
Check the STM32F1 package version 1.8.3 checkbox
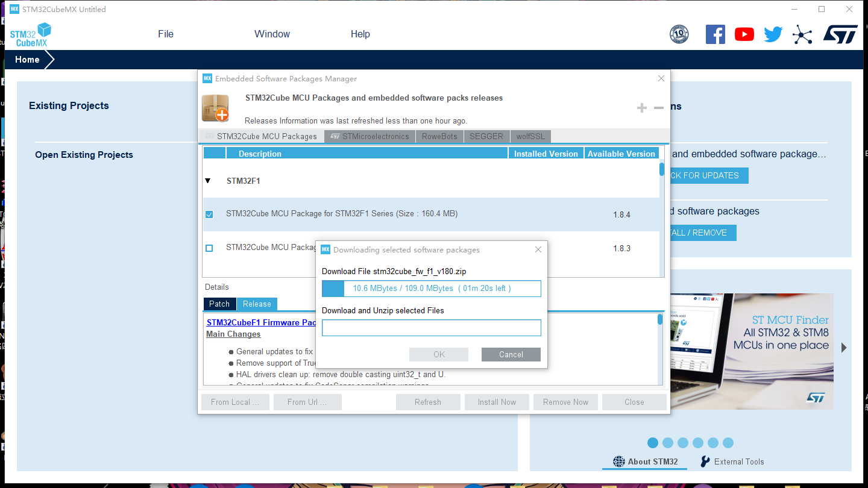(x=209, y=248)
